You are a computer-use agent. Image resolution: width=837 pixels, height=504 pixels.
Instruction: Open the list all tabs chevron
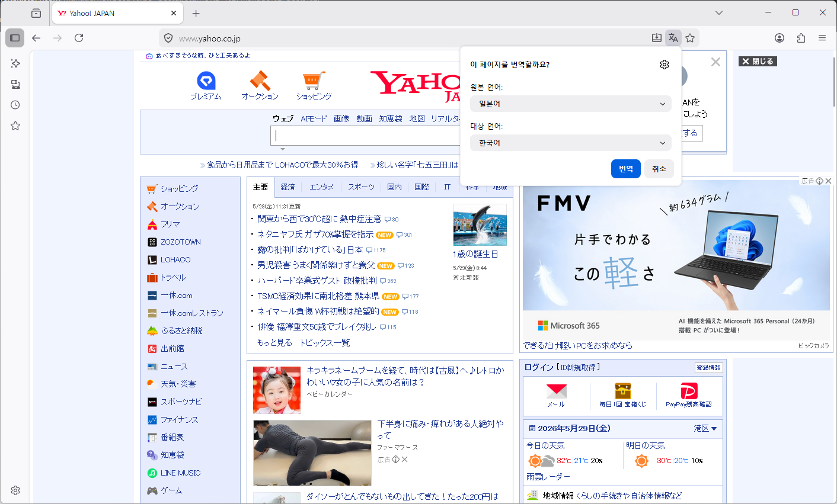click(719, 12)
